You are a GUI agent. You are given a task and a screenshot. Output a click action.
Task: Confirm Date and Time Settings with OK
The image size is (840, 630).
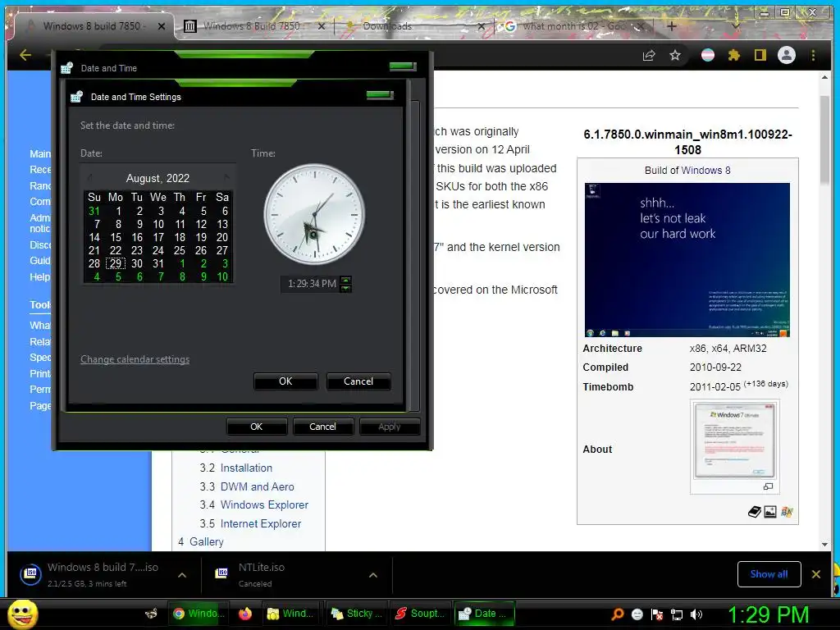[x=285, y=381]
